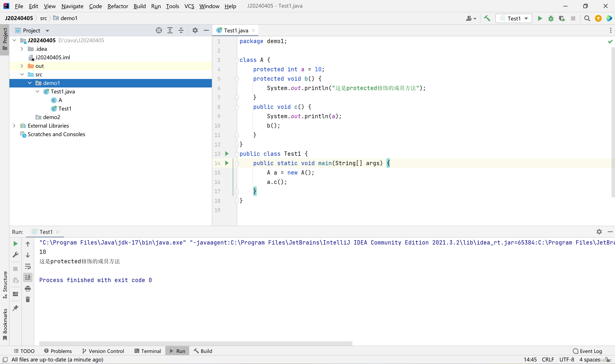Viewport: 615px width, 364px height.
Task: Expand the out folder
Action: tap(22, 66)
